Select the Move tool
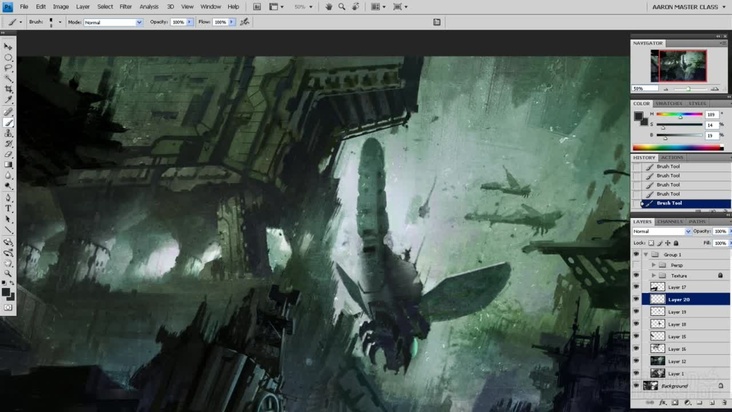Viewport: 732px width, 412px height. click(x=8, y=47)
